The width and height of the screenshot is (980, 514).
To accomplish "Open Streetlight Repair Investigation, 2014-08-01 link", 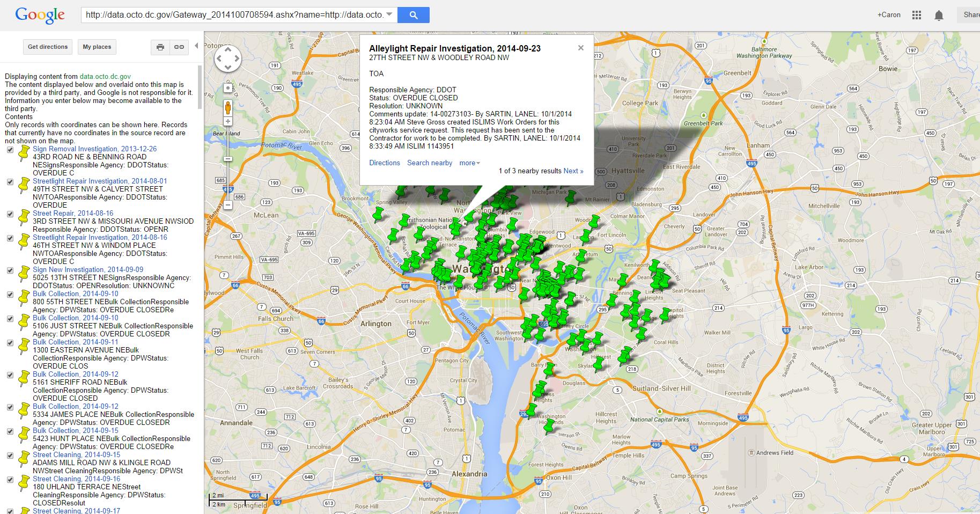I will 100,181.
